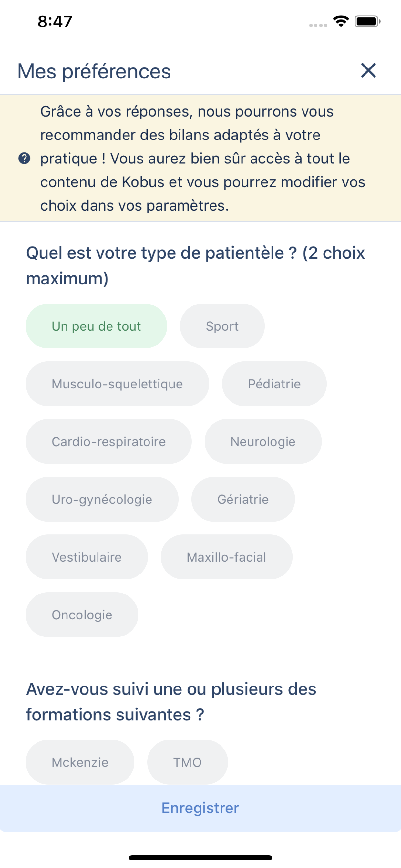Select Gériatrie patient type
This screenshot has width=401, height=868.
point(243,499)
